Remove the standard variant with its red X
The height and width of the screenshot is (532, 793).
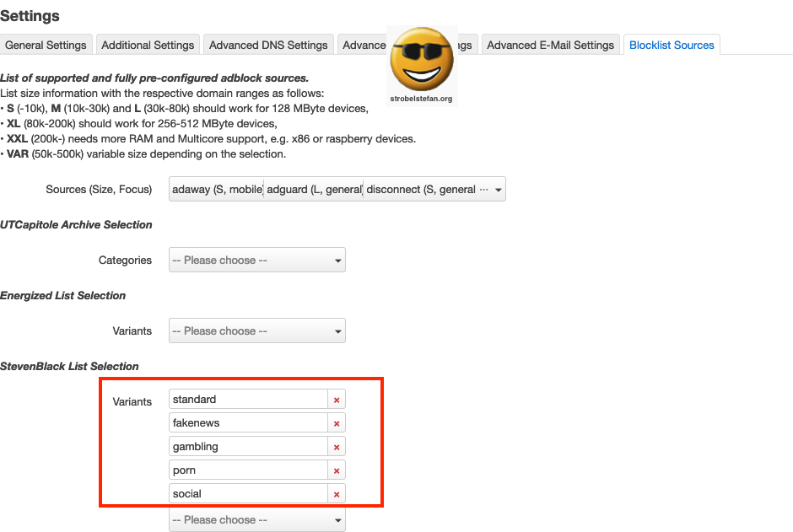click(x=337, y=400)
